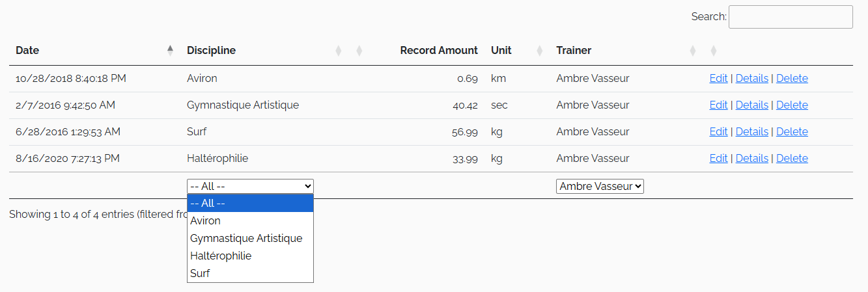Delete the Surf record

(792, 132)
